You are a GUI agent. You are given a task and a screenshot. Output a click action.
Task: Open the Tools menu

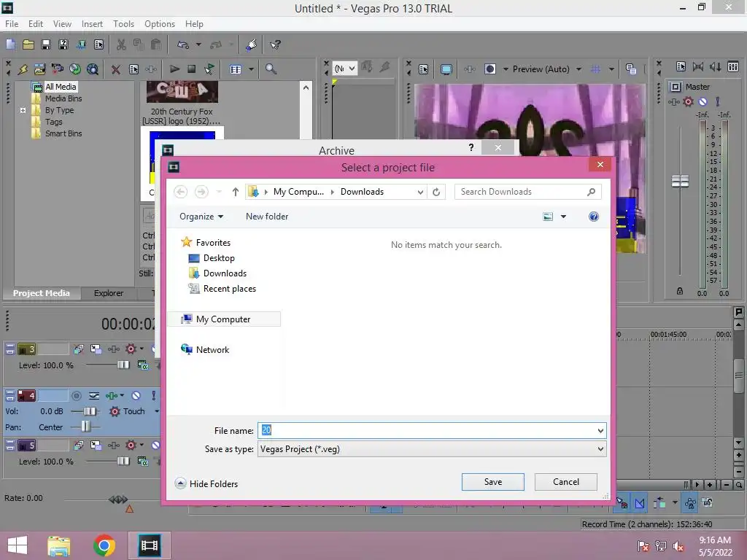123,24
